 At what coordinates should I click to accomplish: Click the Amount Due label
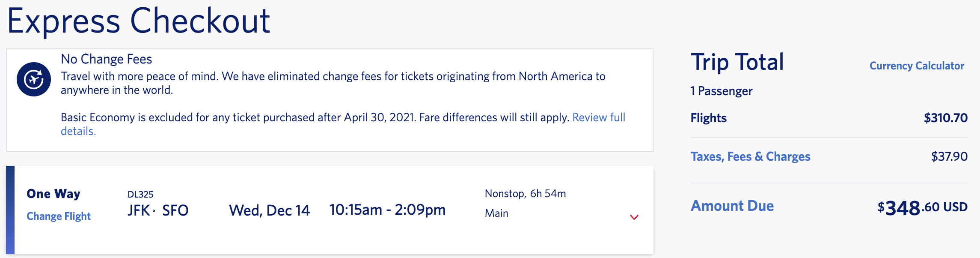click(x=732, y=206)
